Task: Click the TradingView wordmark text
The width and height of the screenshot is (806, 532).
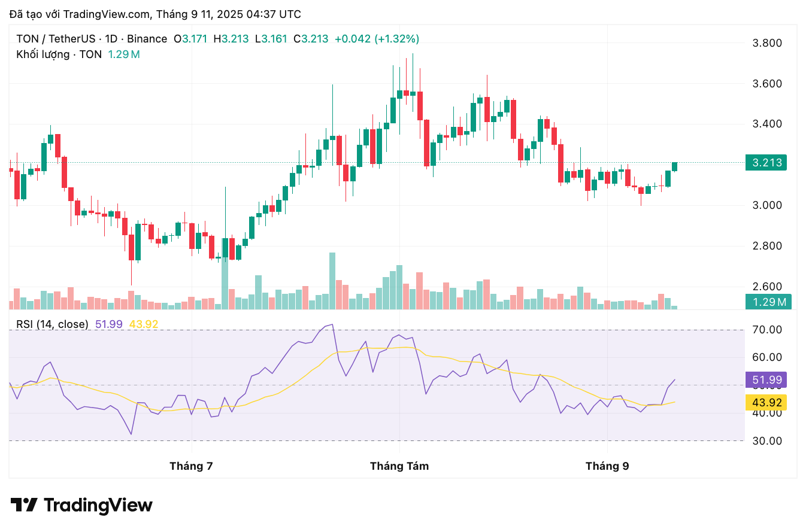Action: [98, 505]
